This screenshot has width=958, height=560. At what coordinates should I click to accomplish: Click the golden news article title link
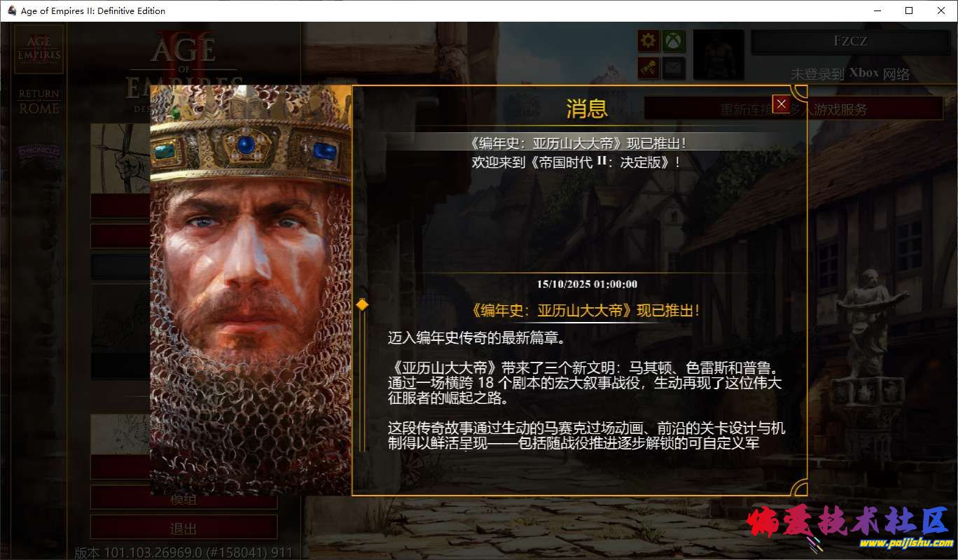tap(586, 311)
